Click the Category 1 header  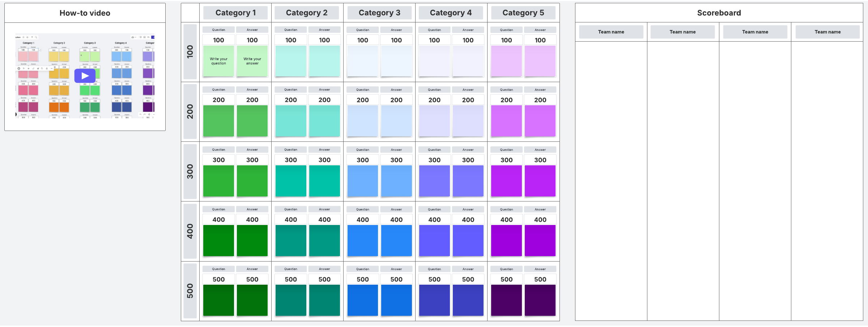tap(235, 13)
